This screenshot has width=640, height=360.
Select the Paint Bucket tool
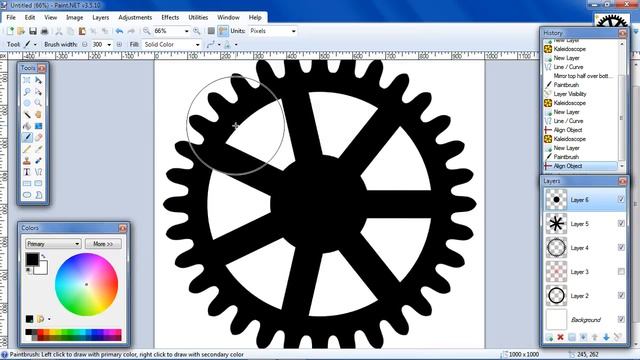pyautogui.click(x=27, y=126)
